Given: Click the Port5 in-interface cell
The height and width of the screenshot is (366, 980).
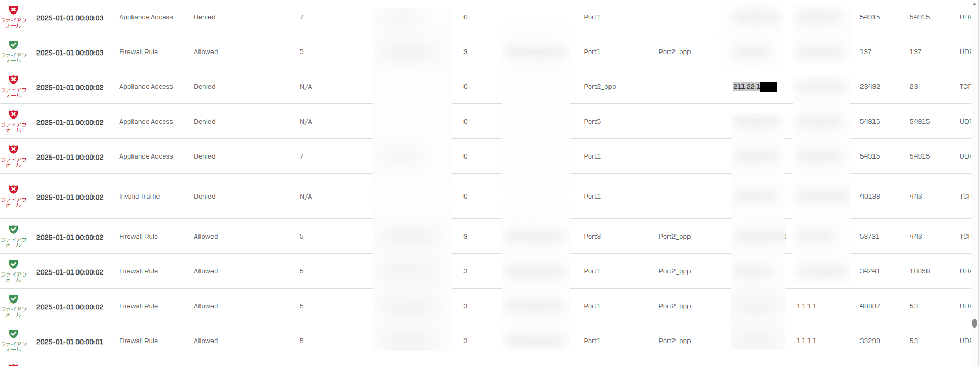Looking at the screenshot, I should [592, 122].
